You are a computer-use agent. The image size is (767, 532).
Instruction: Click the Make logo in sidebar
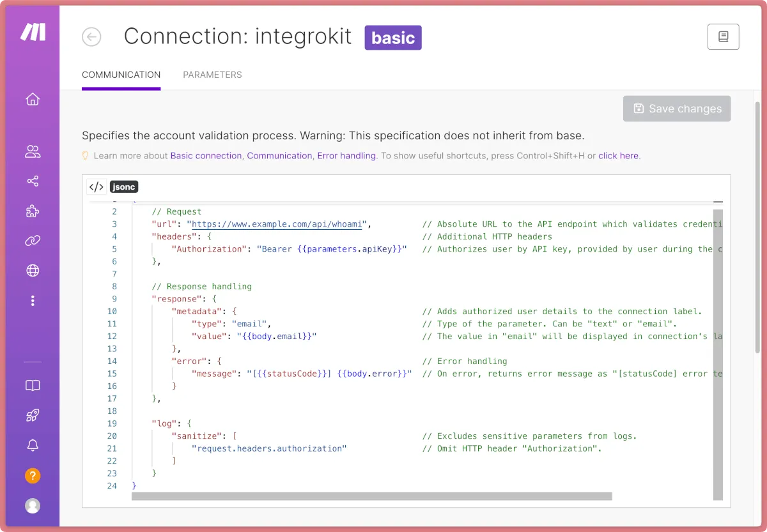32,32
